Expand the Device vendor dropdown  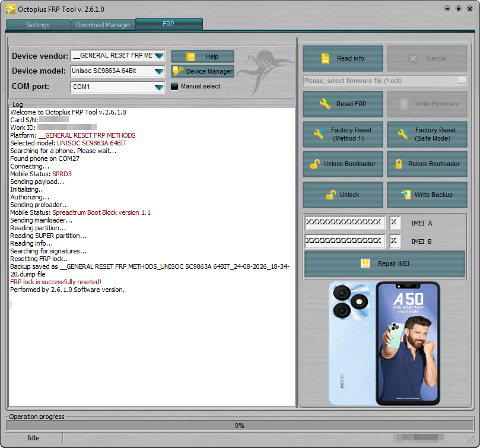point(159,56)
